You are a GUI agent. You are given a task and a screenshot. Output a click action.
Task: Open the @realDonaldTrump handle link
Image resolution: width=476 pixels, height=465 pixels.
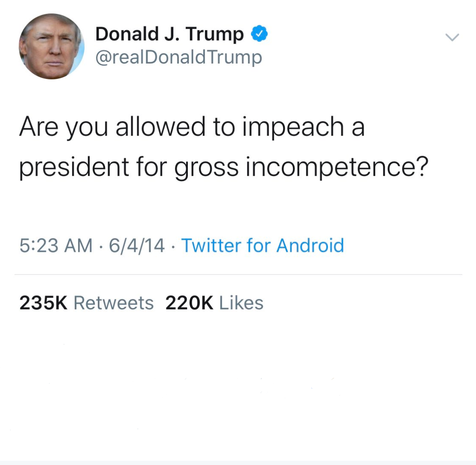click(179, 57)
